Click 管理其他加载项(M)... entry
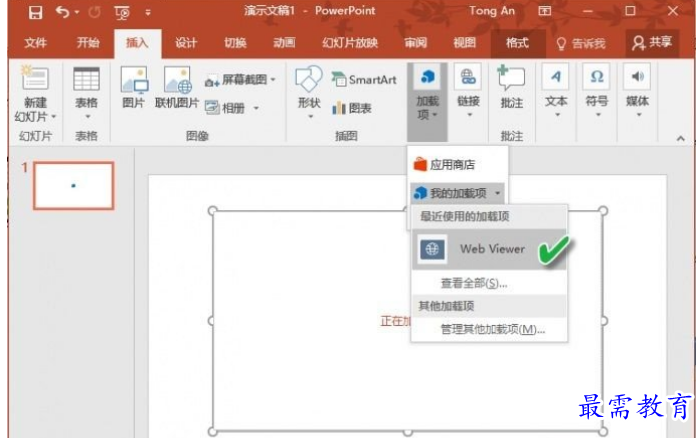The height and width of the screenshot is (438, 700). click(492, 330)
